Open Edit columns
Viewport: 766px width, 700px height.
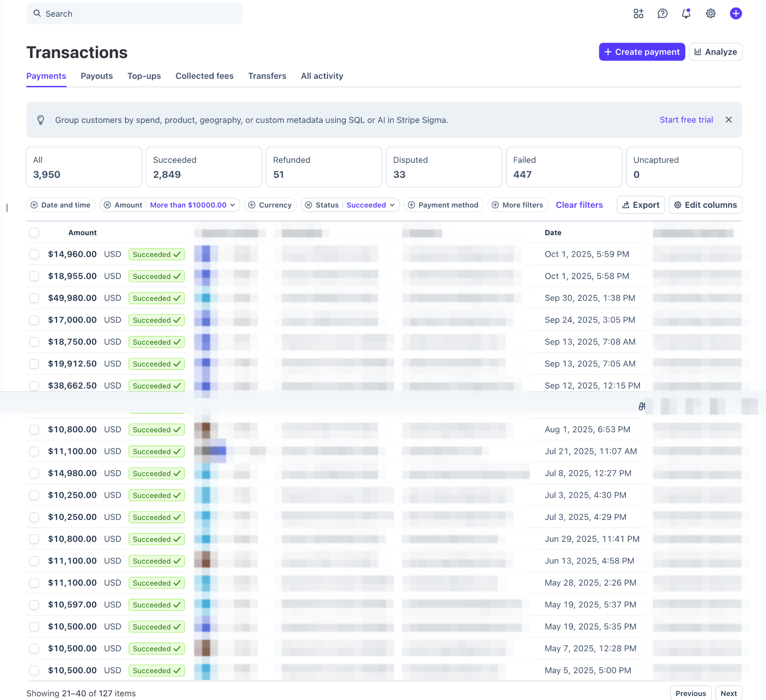pyautogui.click(x=706, y=205)
